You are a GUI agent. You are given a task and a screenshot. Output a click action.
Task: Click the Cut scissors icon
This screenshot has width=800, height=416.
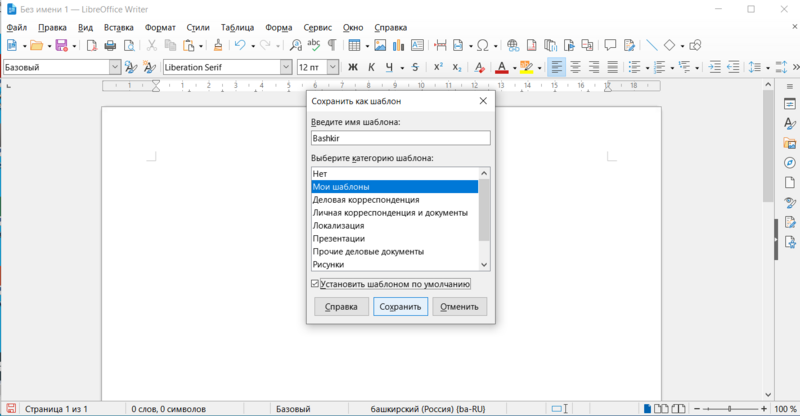point(152,45)
